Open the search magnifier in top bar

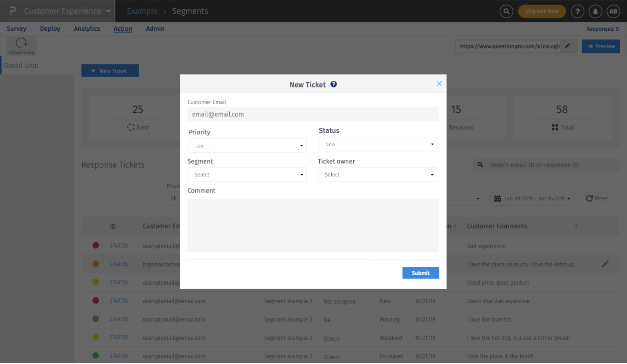coord(506,11)
